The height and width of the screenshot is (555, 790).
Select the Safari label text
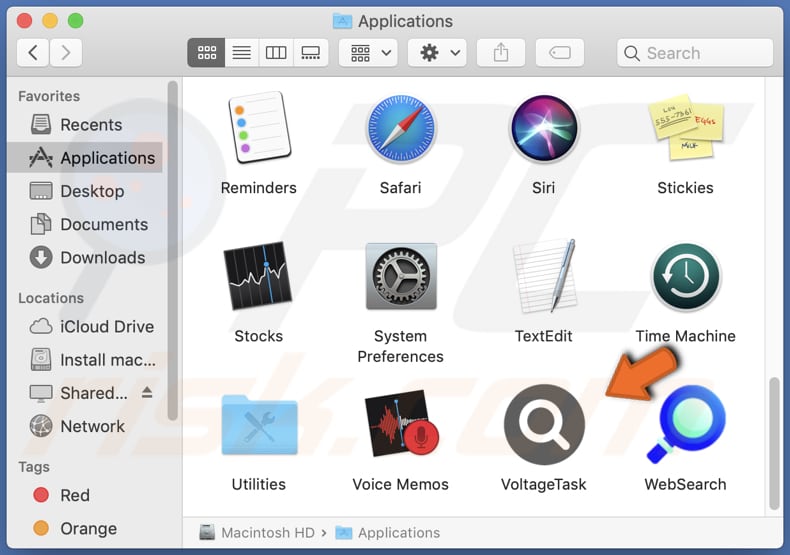tap(401, 188)
